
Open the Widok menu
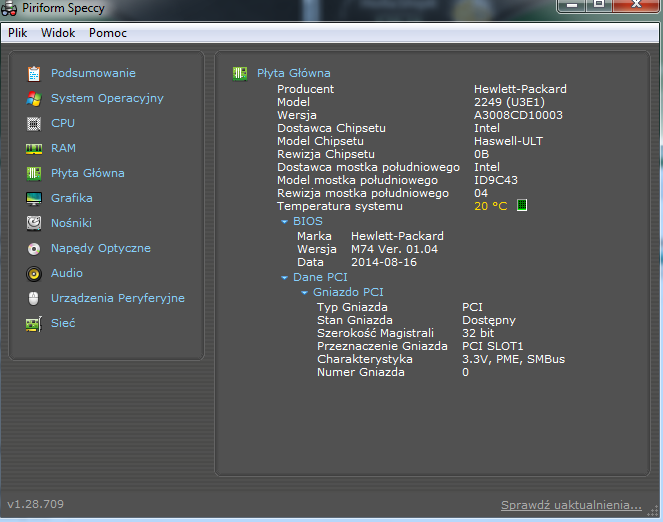point(58,33)
